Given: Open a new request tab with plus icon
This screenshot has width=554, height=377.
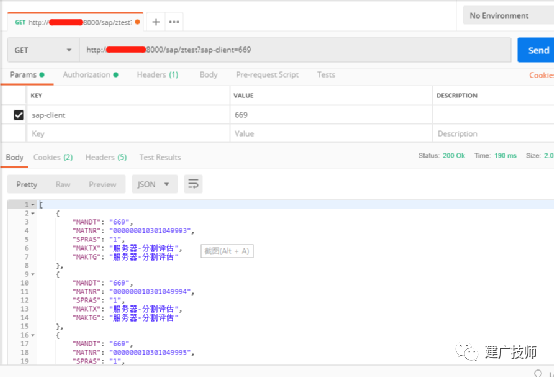Looking at the screenshot, I should tap(156, 22).
